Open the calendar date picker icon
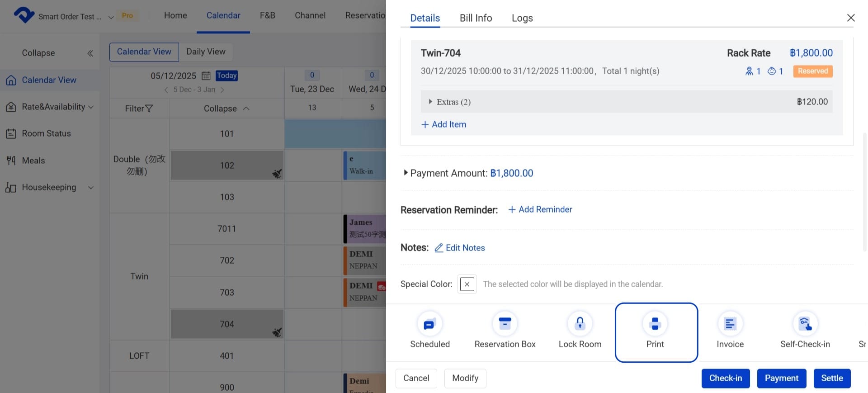868x393 pixels. (206, 76)
